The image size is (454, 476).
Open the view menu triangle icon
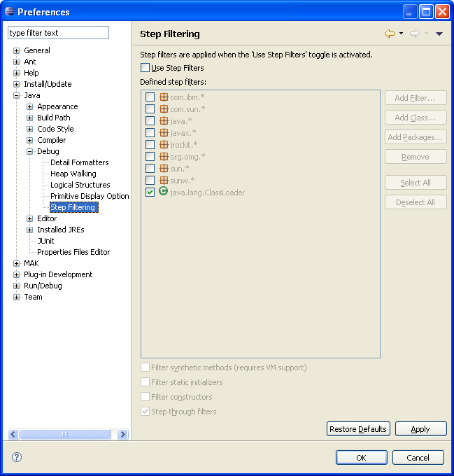click(x=439, y=34)
